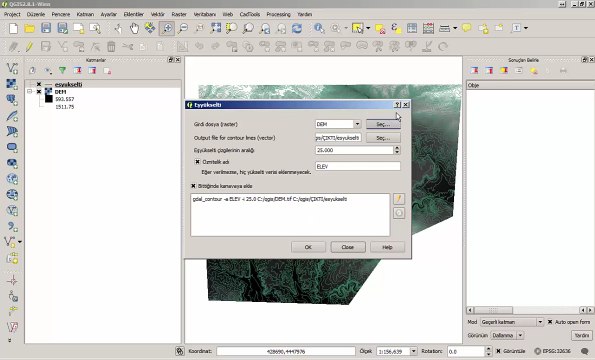Click Seç button for input raster file
The height and width of the screenshot is (360, 595).
coord(383,124)
